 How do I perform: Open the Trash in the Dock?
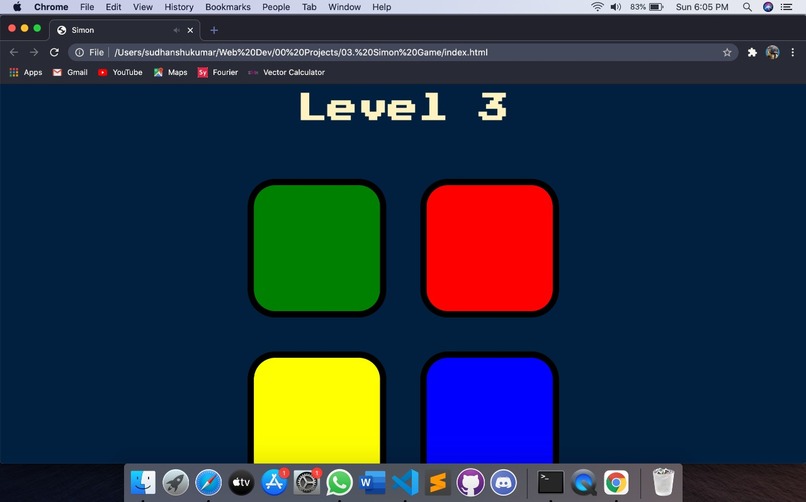click(x=663, y=482)
